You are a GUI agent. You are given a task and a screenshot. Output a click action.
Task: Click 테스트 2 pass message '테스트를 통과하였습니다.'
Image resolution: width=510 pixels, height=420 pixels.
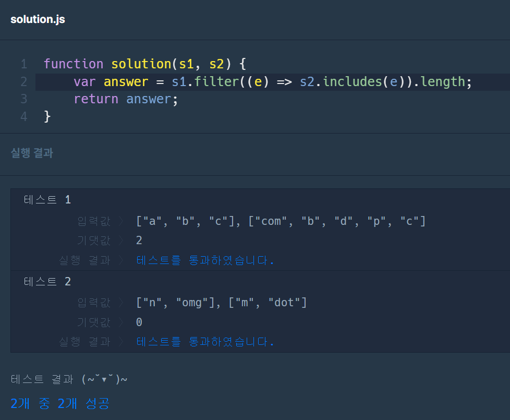(x=205, y=342)
